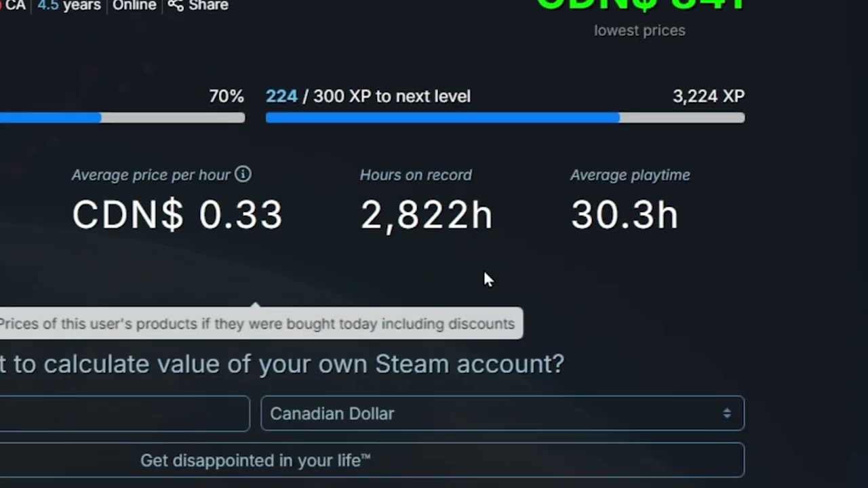The image size is (868, 488).
Task: Click the 2,822h hours on record value
Action: click(427, 216)
